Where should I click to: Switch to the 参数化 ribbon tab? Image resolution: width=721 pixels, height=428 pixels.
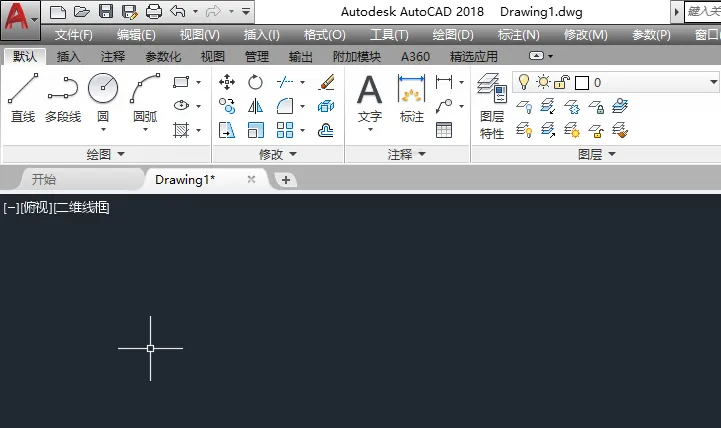(x=163, y=57)
